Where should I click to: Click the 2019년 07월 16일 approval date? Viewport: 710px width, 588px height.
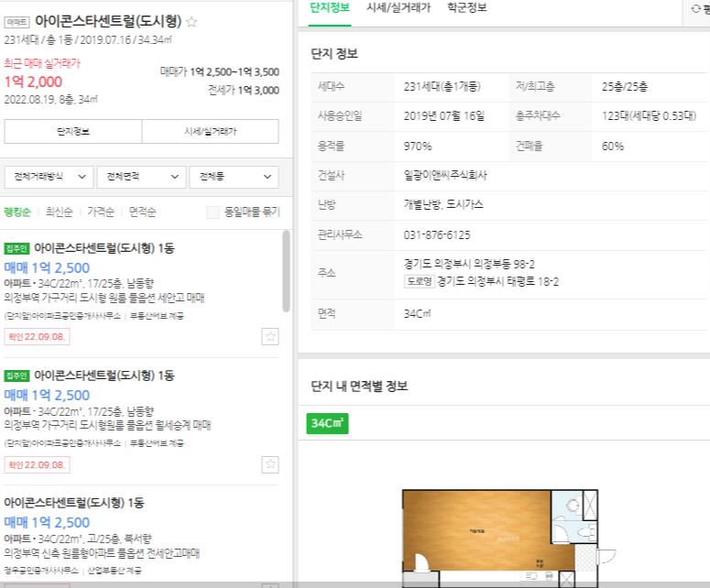[443, 116]
